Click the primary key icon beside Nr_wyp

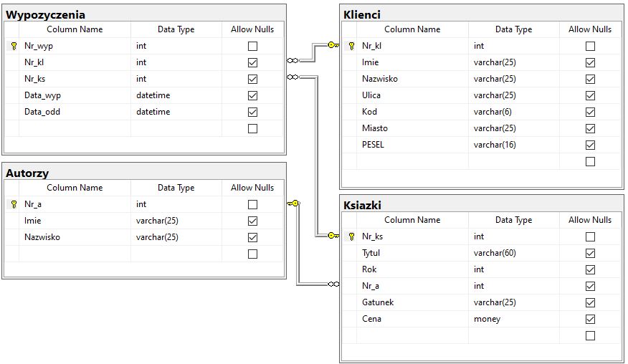pyautogui.click(x=14, y=46)
